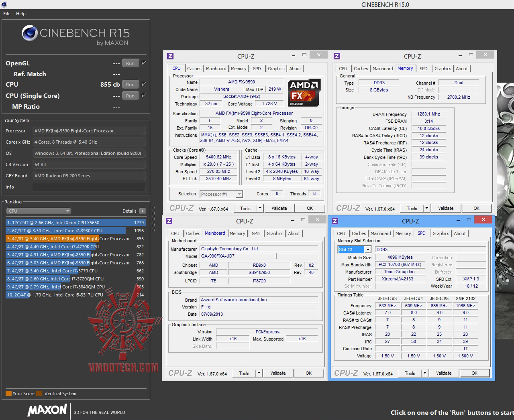Viewport: 514px width, 420px height.
Task: Open the File menu in Cinebench
Action: coord(7,14)
